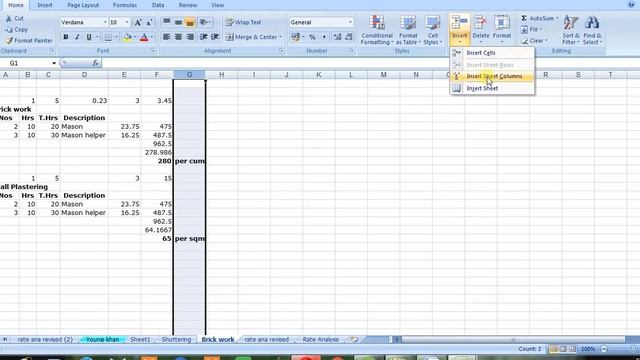Image resolution: width=640 pixels, height=360 pixels.
Task: Increase font size with Grow Font
Action: [138, 22]
